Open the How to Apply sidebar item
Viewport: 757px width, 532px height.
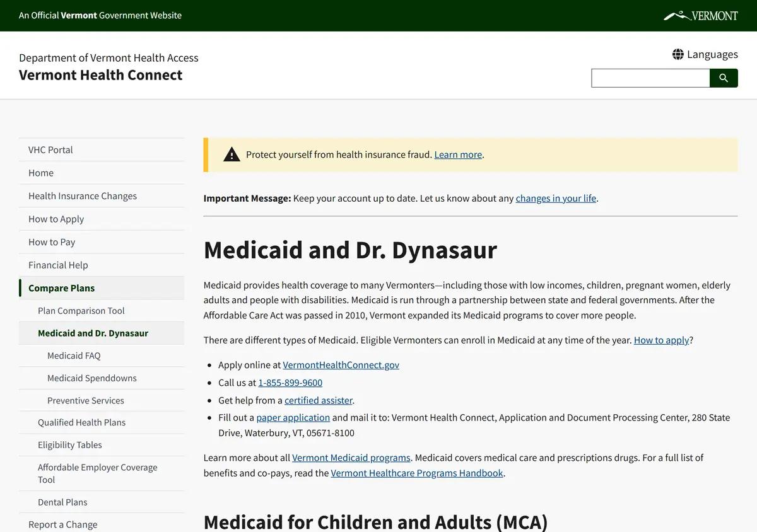point(102,219)
